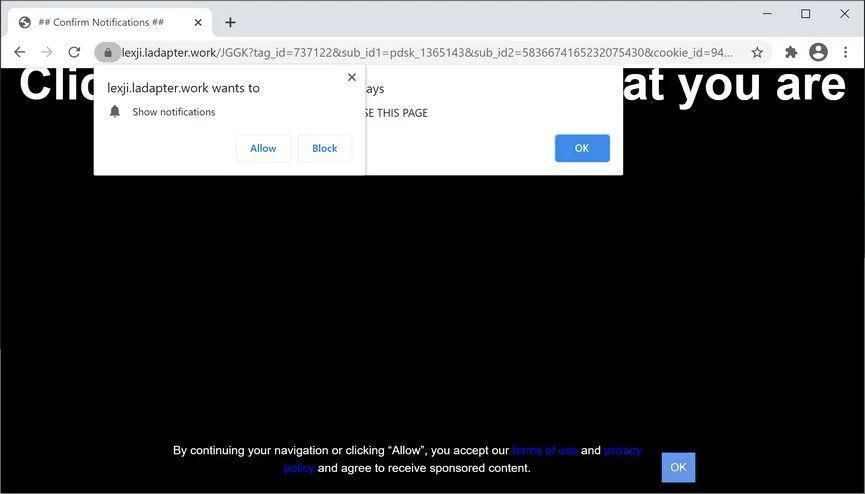Click the bell icon beside Show notifications
865x494 pixels.
tap(115, 111)
